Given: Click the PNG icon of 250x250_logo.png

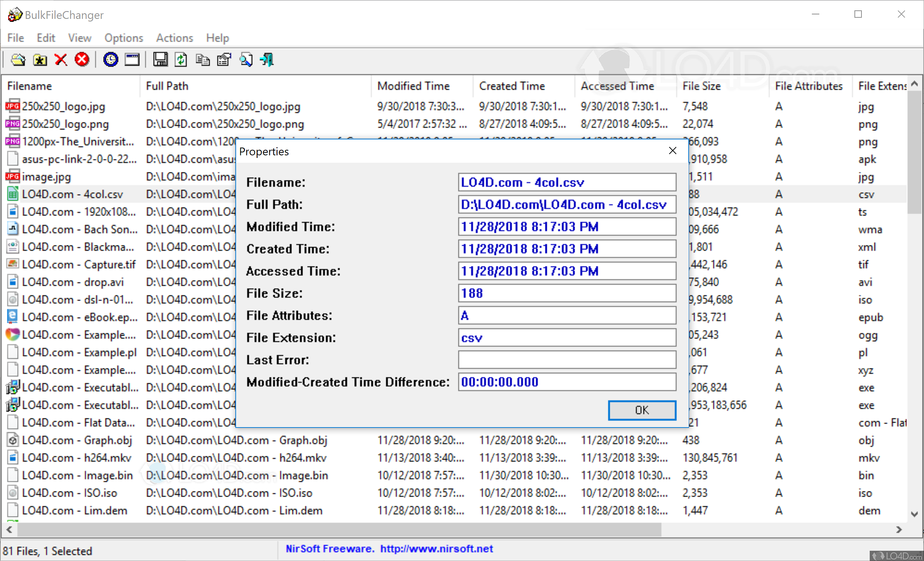Looking at the screenshot, I should (12, 124).
